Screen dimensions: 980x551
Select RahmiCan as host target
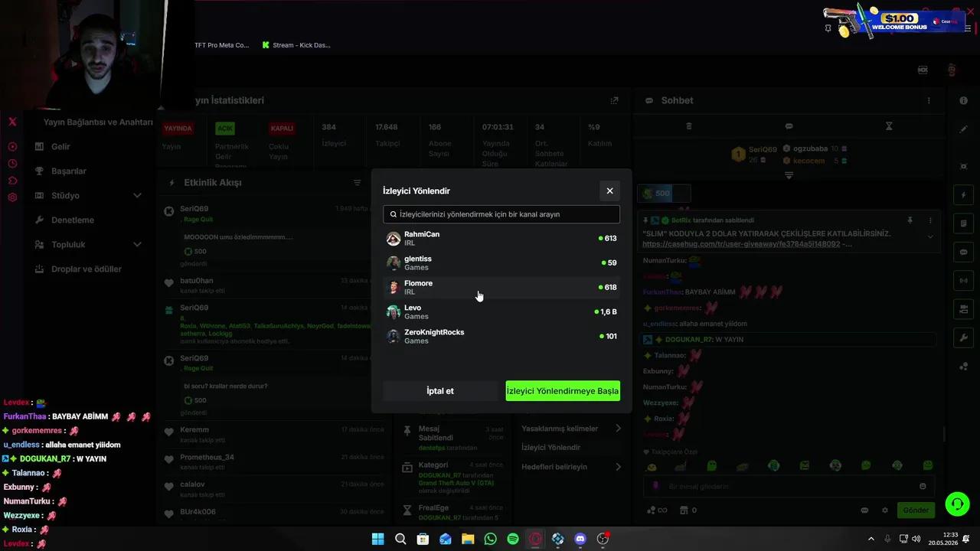501,238
